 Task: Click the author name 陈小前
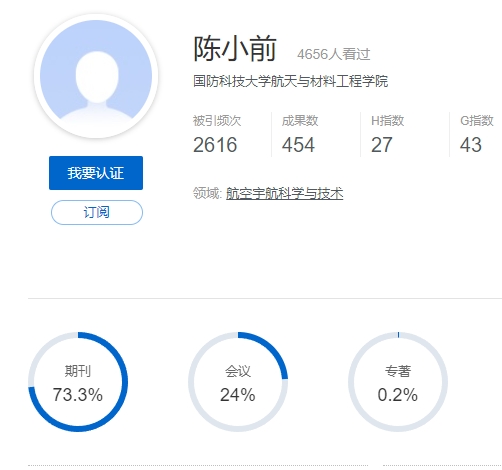pyautogui.click(x=235, y=49)
